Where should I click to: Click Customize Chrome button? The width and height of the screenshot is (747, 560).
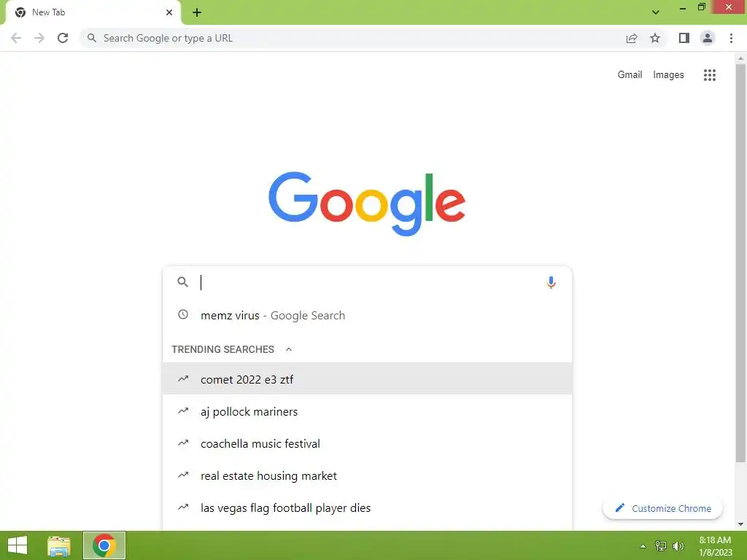tap(662, 508)
